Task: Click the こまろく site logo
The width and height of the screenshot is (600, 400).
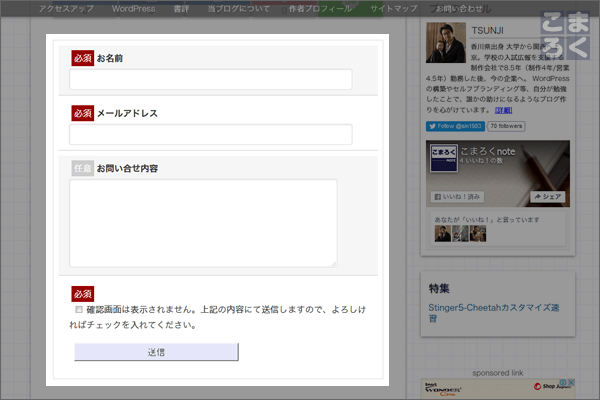Action: point(565,35)
